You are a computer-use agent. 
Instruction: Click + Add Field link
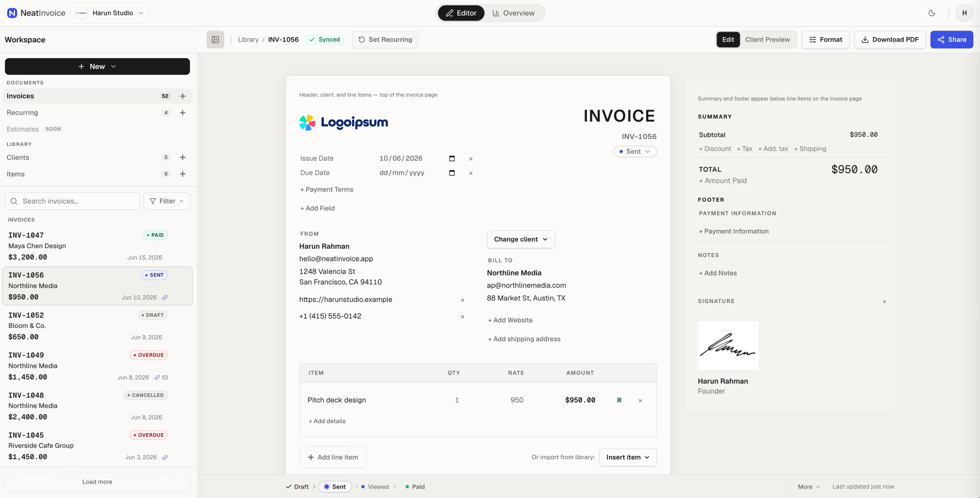pos(317,208)
